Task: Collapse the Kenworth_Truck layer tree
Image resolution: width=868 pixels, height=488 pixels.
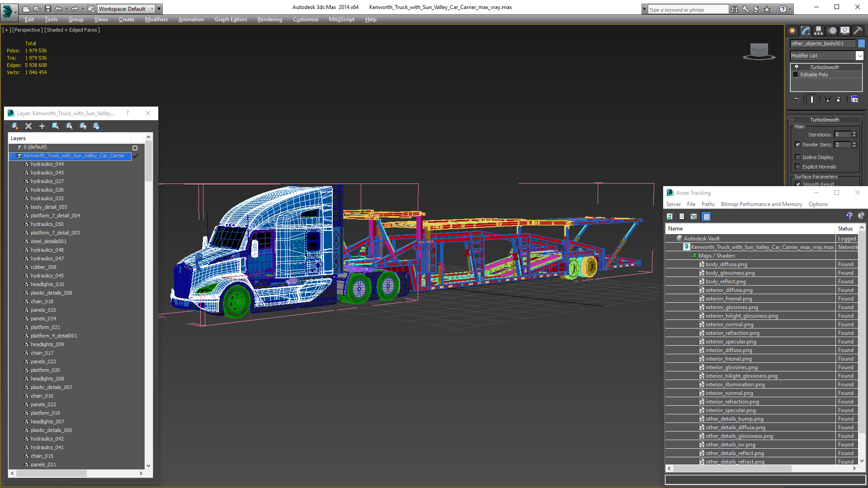Action: click(12, 156)
